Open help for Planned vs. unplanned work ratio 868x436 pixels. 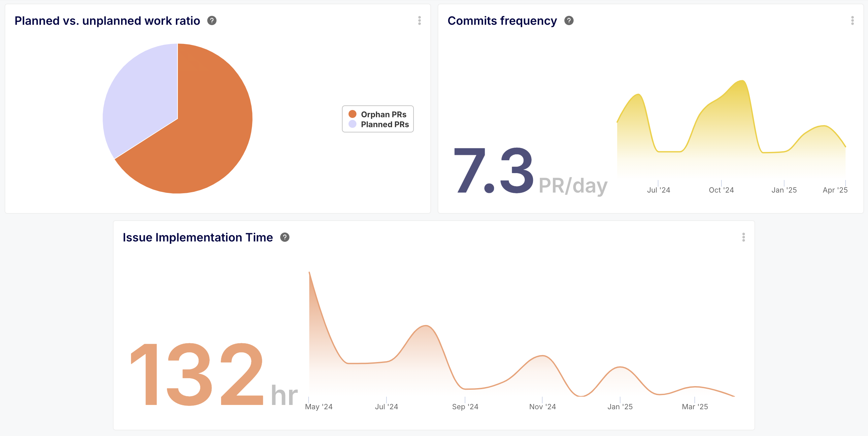pos(212,20)
